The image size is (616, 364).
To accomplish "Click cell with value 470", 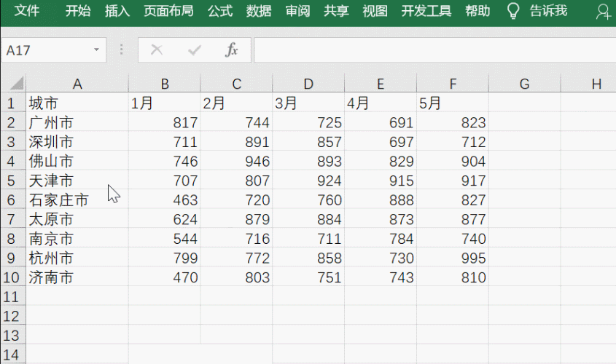I will [165, 277].
